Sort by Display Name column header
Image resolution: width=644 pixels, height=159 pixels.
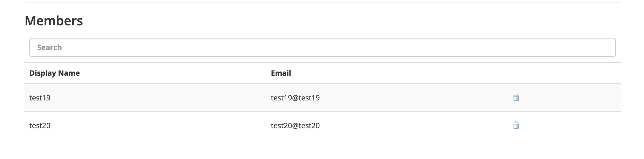point(55,73)
